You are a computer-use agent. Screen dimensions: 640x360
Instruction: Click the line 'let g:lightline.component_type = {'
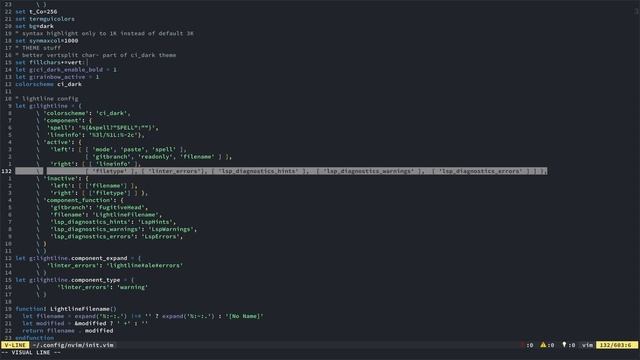point(75,280)
